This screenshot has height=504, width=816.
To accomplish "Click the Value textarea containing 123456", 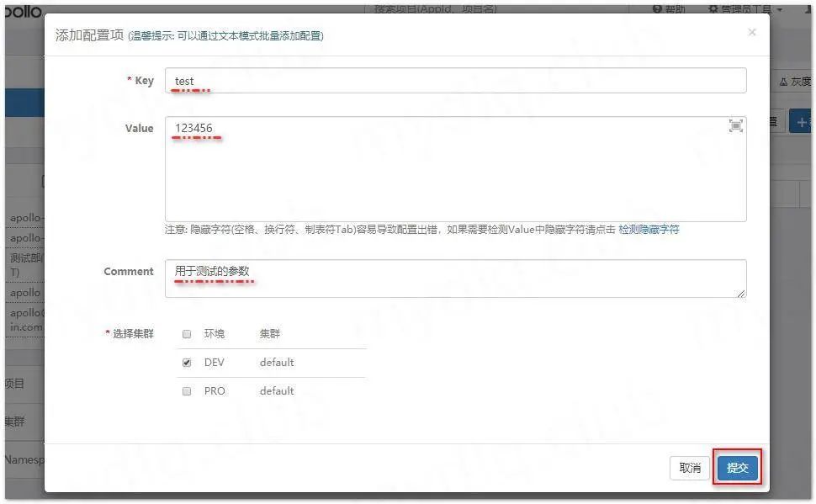I will tap(455, 169).
